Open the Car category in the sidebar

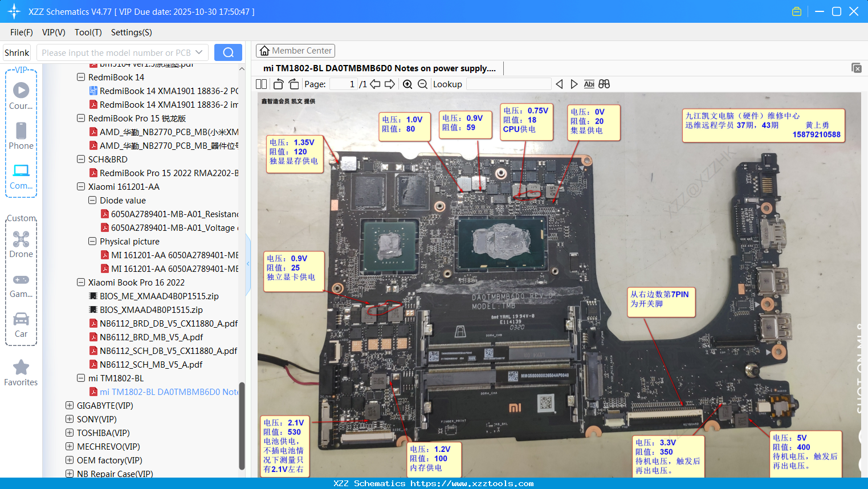(x=21, y=324)
